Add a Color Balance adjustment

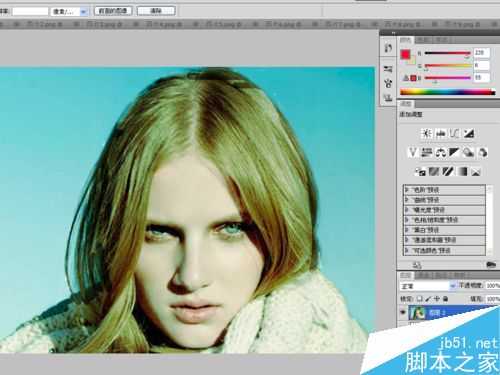(x=441, y=153)
